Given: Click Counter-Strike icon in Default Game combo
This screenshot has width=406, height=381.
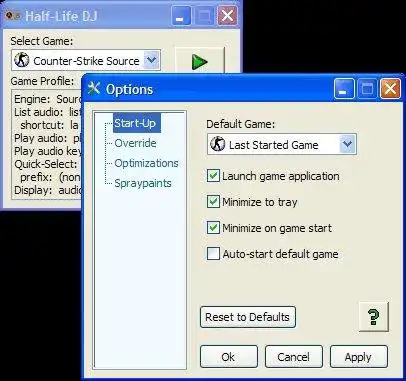Looking at the screenshot, I should click(x=218, y=144).
